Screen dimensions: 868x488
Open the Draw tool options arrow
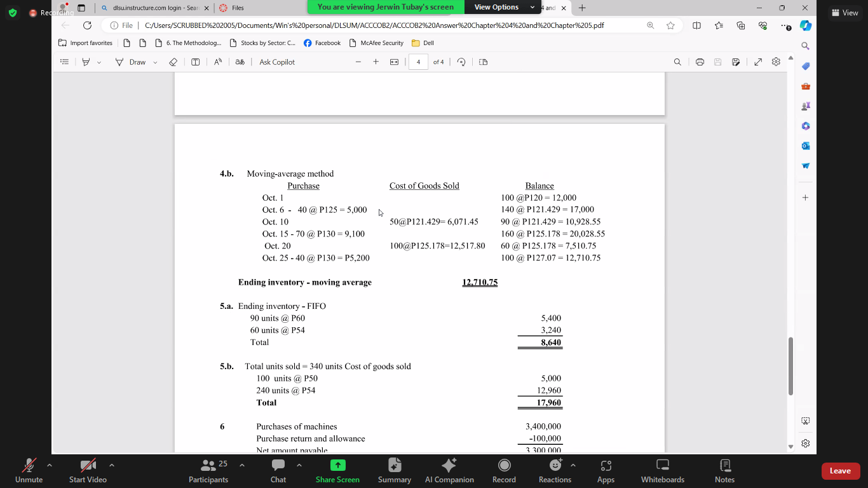[155, 62]
